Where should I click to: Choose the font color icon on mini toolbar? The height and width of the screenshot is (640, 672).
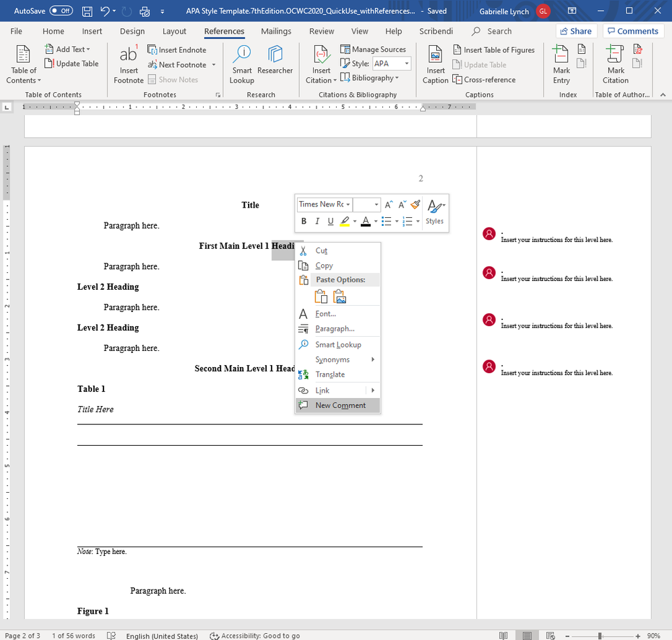pos(365,221)
